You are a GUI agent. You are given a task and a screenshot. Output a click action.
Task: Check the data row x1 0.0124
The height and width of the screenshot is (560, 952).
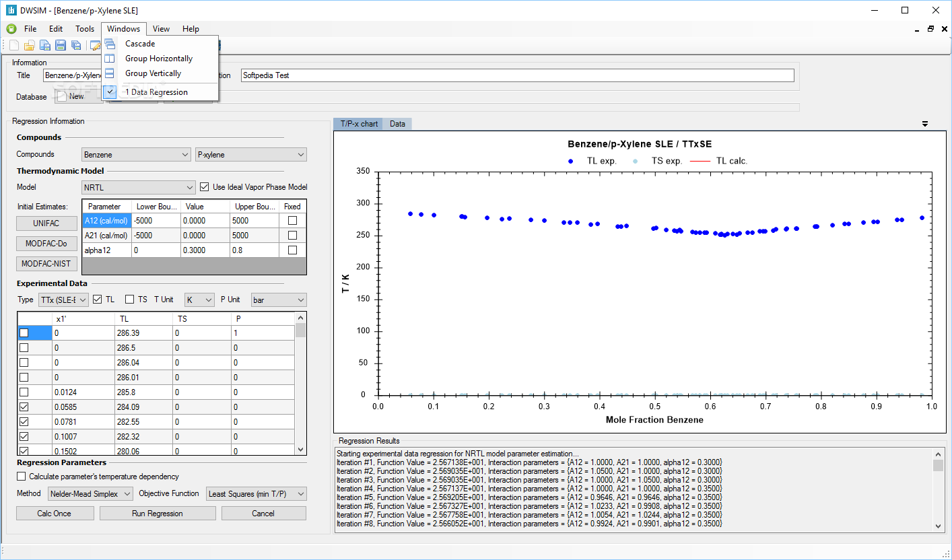point(24,392)
